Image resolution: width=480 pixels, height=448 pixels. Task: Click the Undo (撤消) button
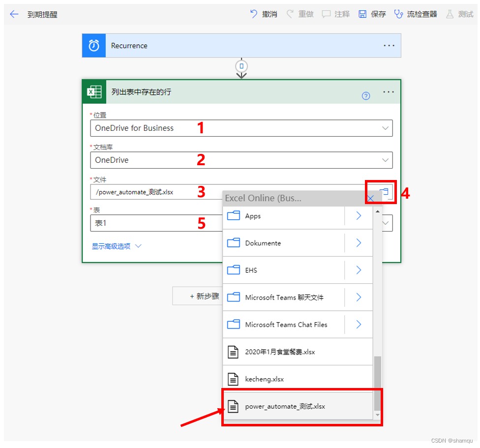click(x=264, y=14)
